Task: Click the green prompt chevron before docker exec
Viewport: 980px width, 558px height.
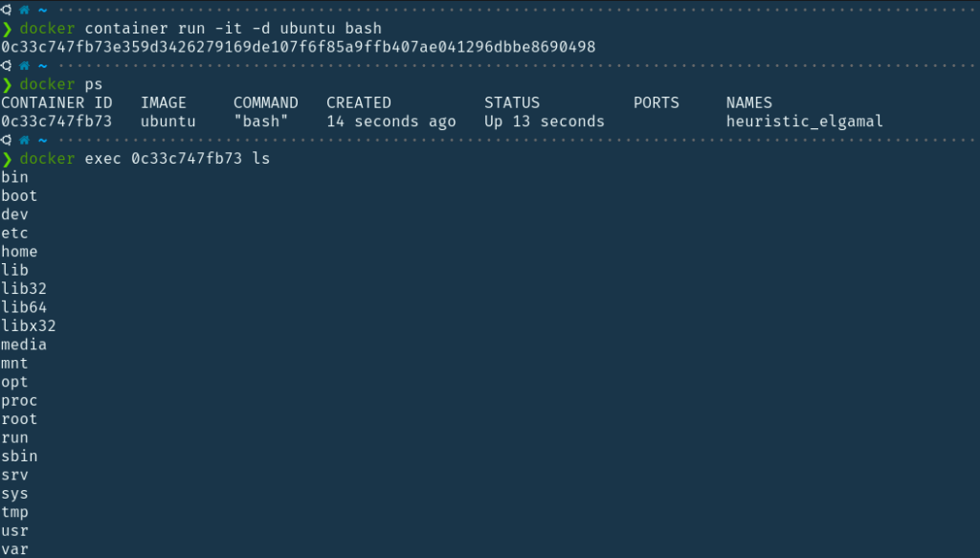Action: 7,159
